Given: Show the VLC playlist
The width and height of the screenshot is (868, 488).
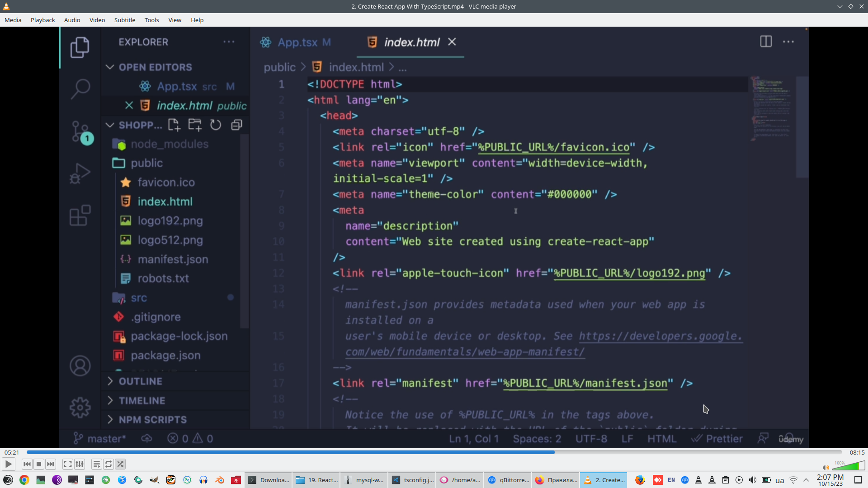Looking at the screenshot, I should click(x=96, y=464).
